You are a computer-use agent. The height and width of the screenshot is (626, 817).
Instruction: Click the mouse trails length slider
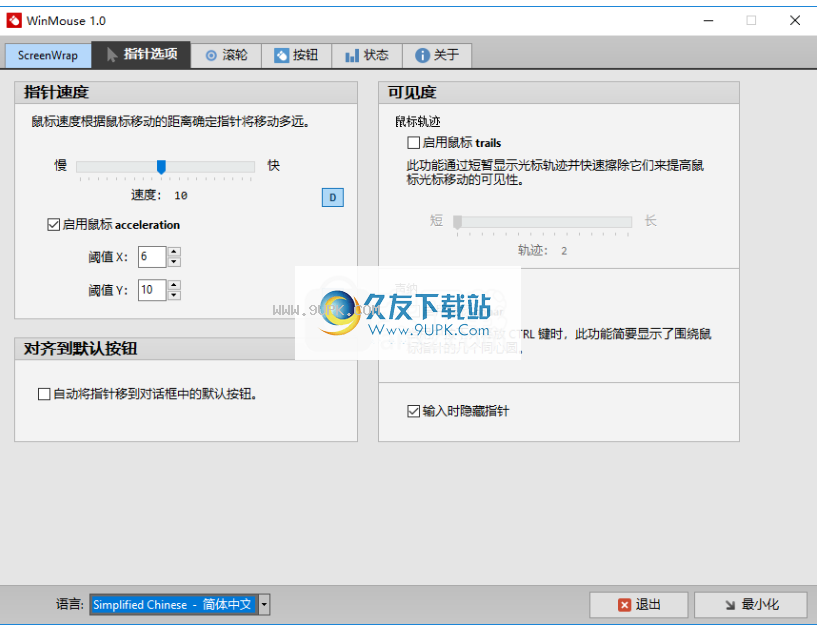(x=542, y=222)
